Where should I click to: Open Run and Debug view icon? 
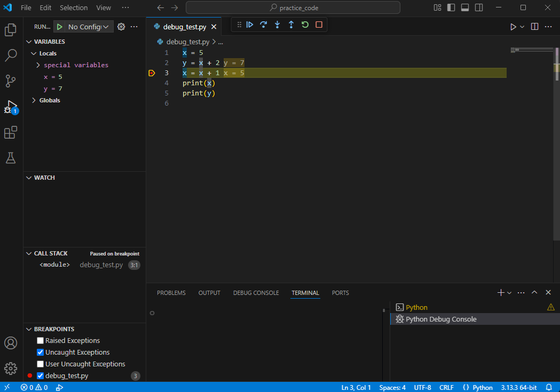(x=11, y=107)
